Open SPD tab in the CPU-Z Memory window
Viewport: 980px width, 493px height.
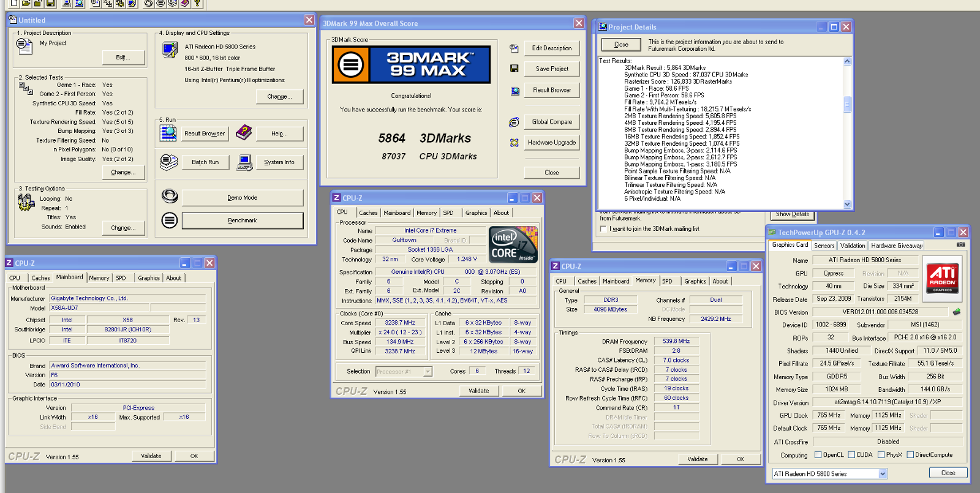pos(667,282)
